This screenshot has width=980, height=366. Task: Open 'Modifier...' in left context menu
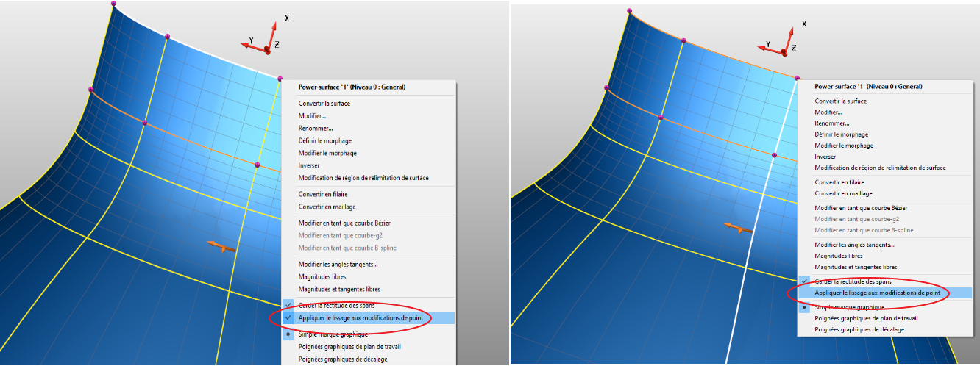click(312, 115)
